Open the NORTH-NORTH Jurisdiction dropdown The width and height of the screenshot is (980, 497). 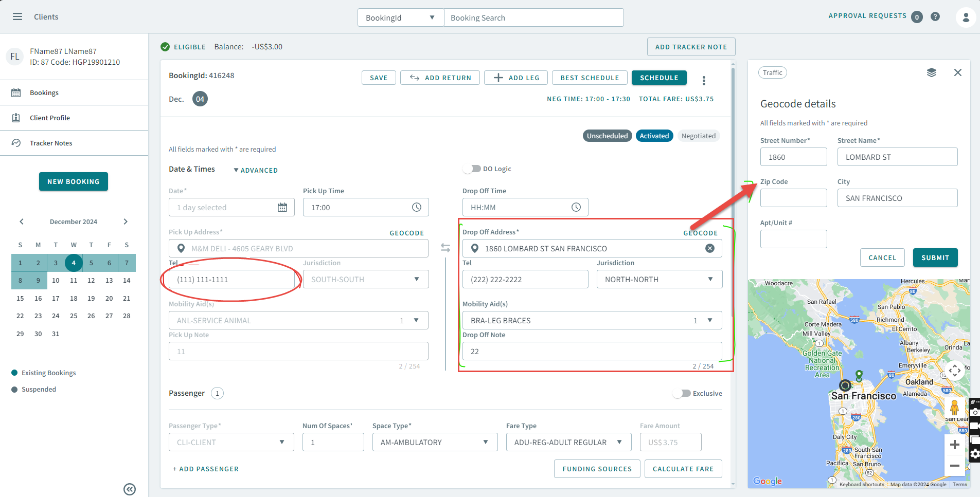pyautogui.click(x=659, y=279)
